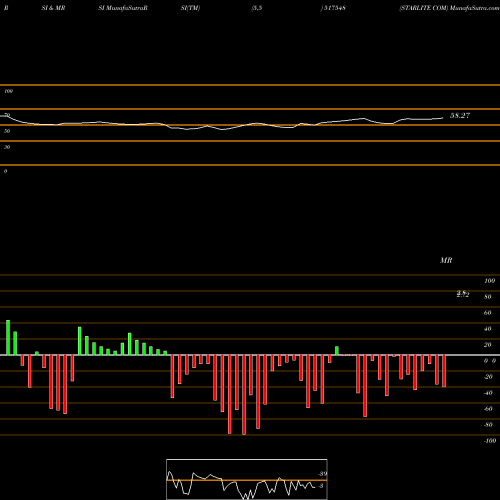Screen dimensions: 500x500
Task: Open the mini RSI thumbnail chart at the bottom
Action: [247, 479]
